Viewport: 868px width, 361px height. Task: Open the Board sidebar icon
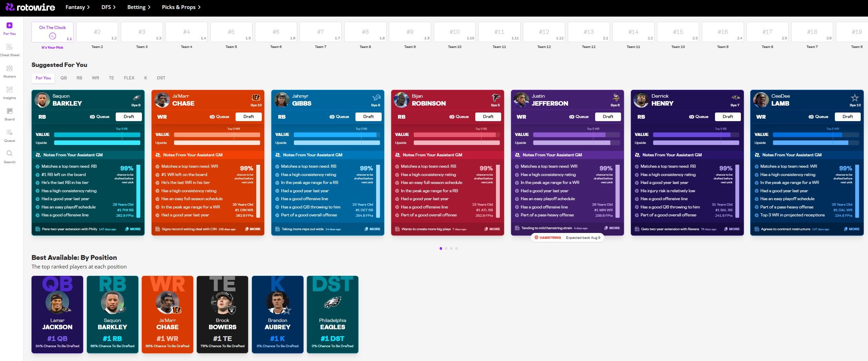pyautogui.click(x=10, y=111)
